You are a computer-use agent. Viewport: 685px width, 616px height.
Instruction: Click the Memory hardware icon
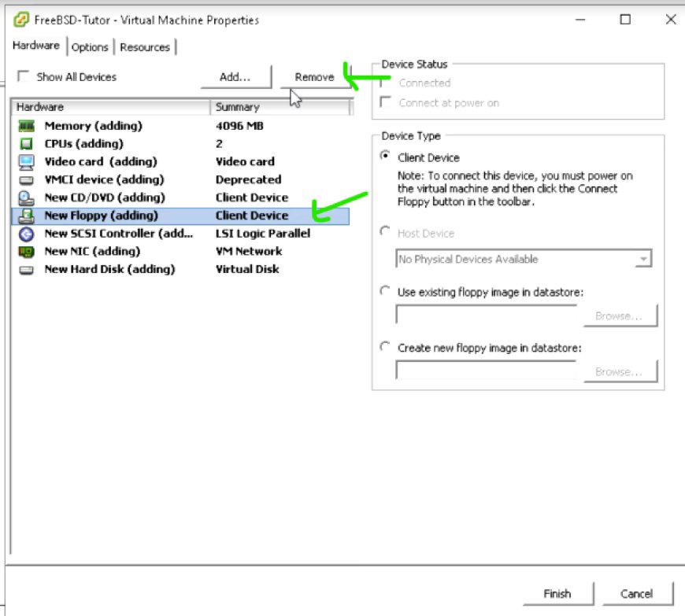click(x=26, y=126)
